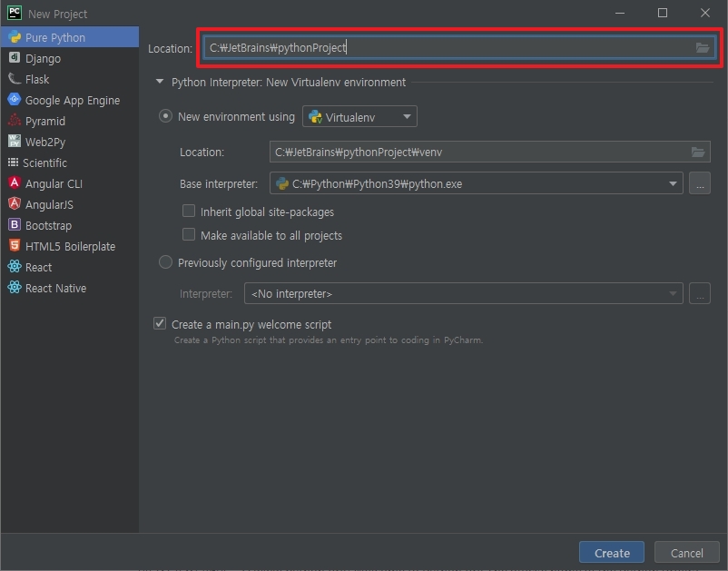Select New environment using radio button
Screen dimensions: 728x571
166,116
